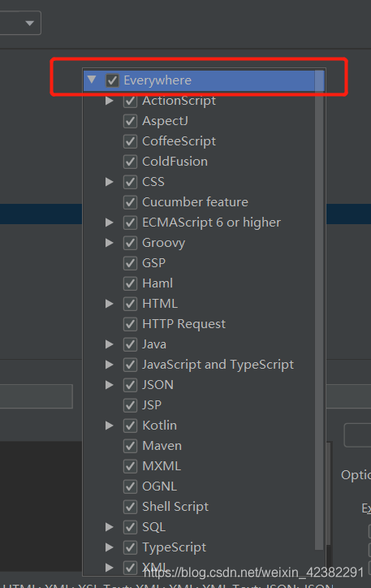
Task: Select the Shell Script item
Action: [175, 507]
